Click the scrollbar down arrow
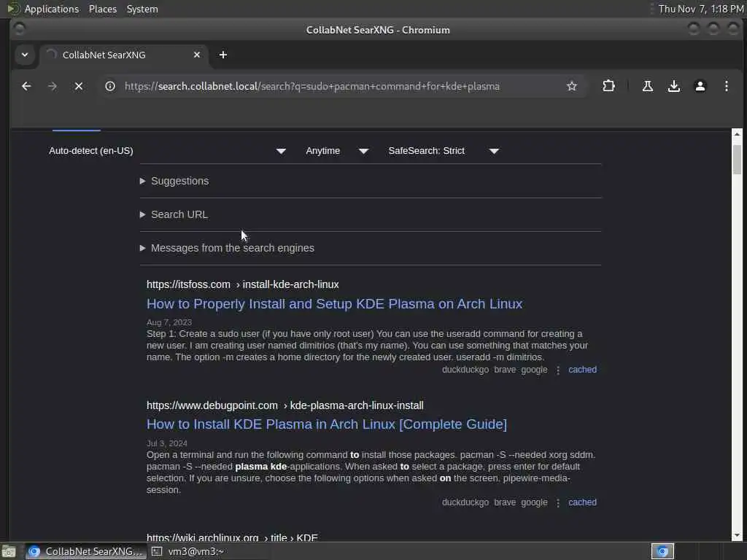Screen dimensions: 747x560 737,535
